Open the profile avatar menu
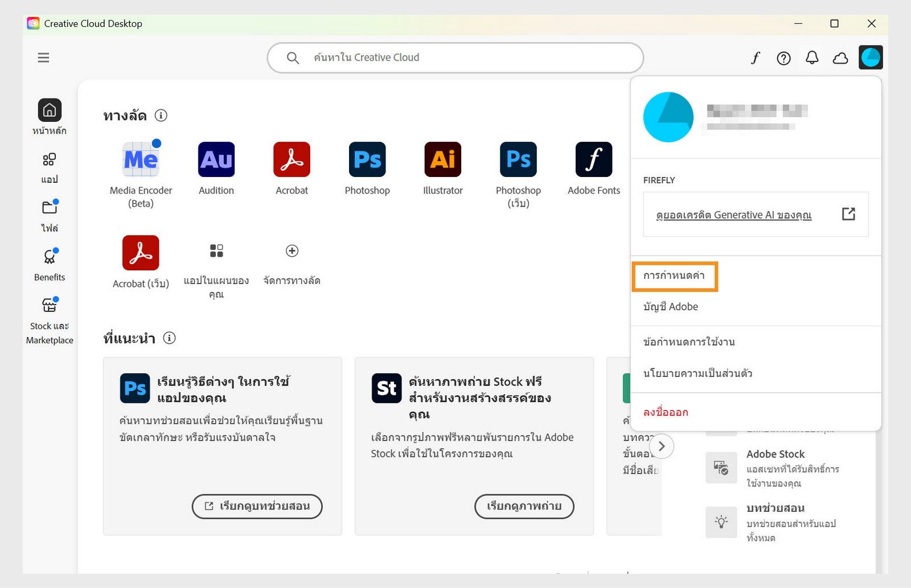The width and height of the screenshot is (911, 588). point(871,57)
